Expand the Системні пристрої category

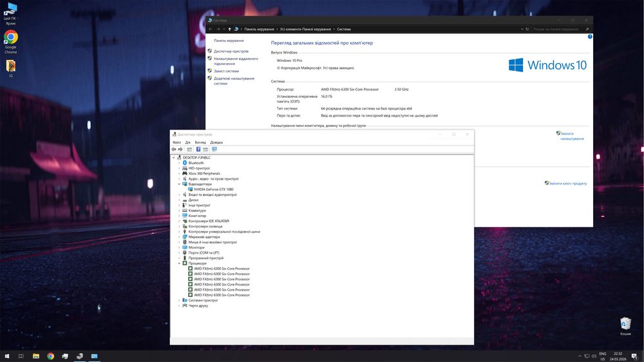pyautogui.click(x=179, y=300)
